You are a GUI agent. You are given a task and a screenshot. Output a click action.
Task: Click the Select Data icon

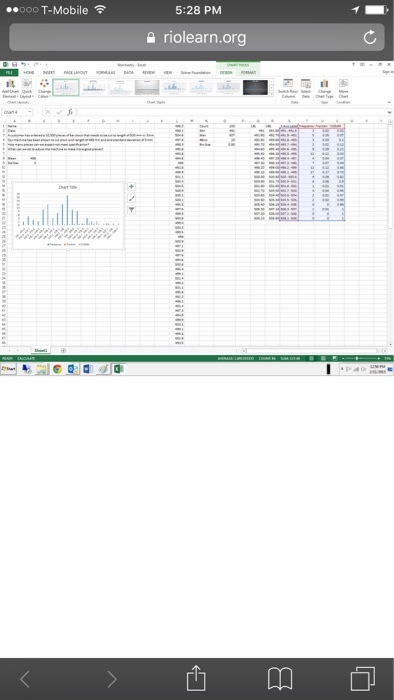coord(306,88)
